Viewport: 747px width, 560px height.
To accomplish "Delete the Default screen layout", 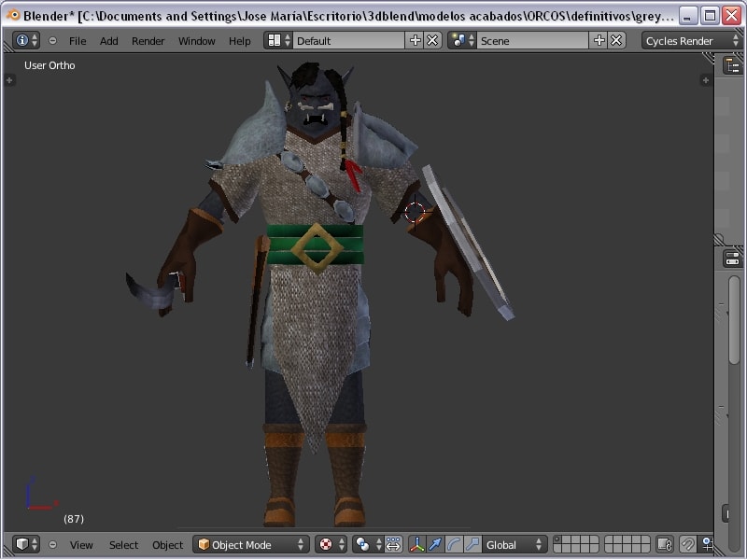I will pos(432,40).
